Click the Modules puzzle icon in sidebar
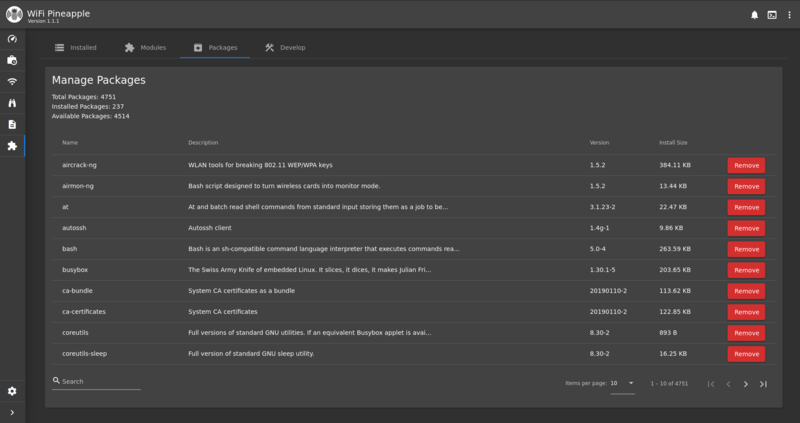The width and height of the screenshot is (800, 423). point(12,146)
